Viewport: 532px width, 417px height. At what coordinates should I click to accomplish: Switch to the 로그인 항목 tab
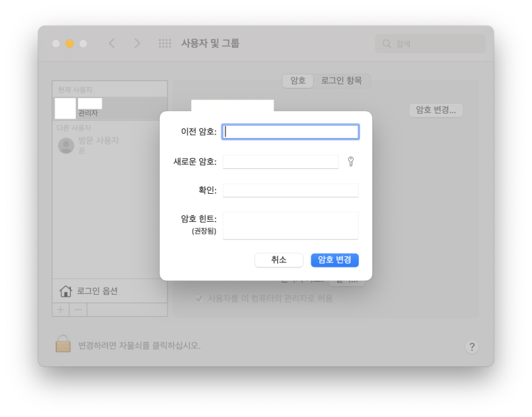tap(342, 81)
